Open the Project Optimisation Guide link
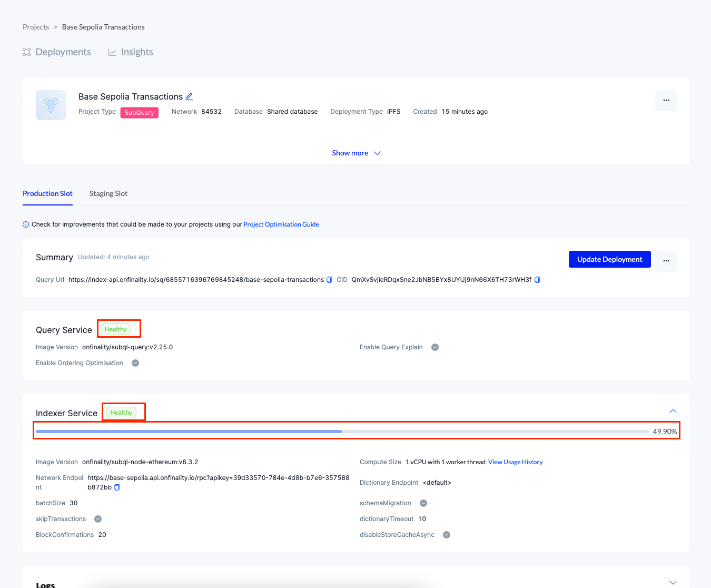 [x=281, y=224]
